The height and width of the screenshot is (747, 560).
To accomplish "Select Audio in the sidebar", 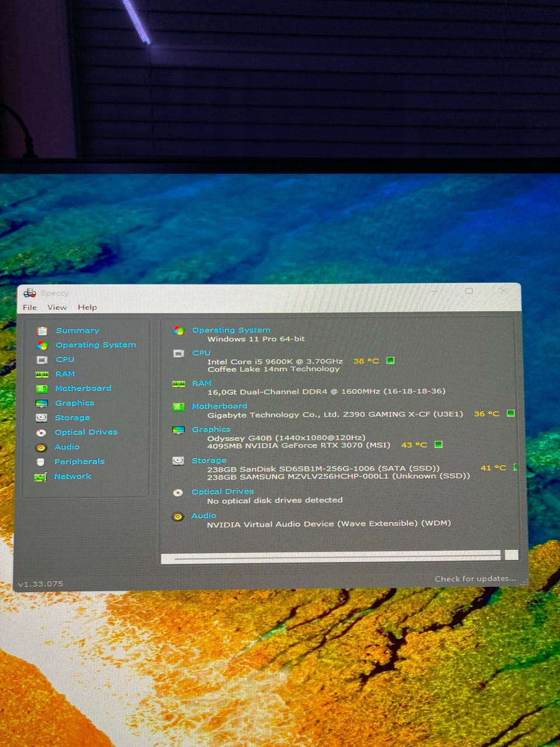I will 67,447.
